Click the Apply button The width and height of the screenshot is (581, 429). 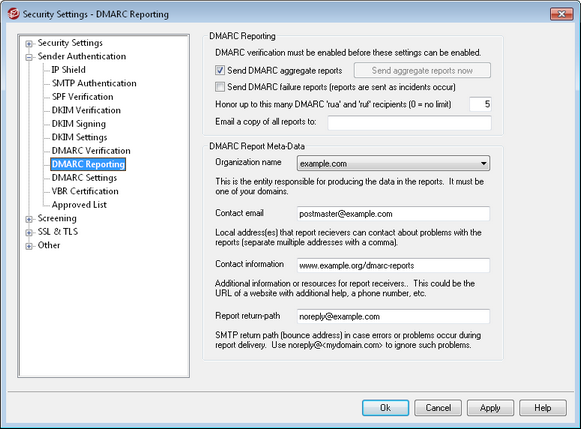[x=490, y=408]
